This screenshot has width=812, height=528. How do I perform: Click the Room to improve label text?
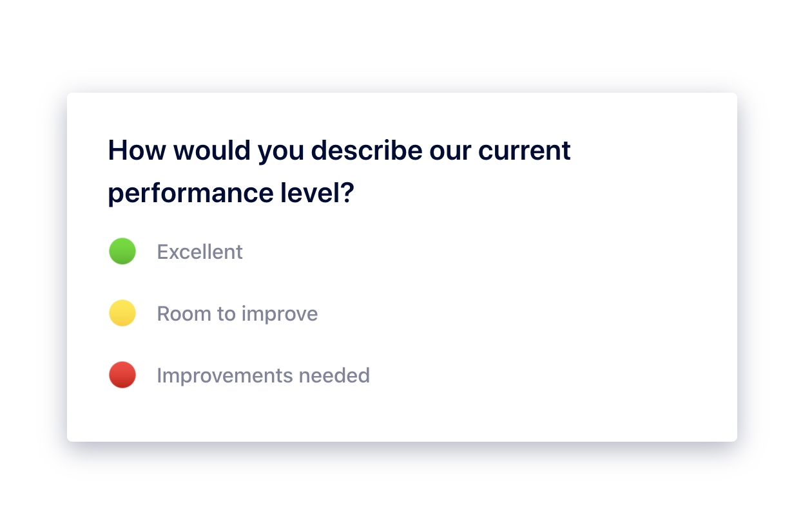(237, 314)
